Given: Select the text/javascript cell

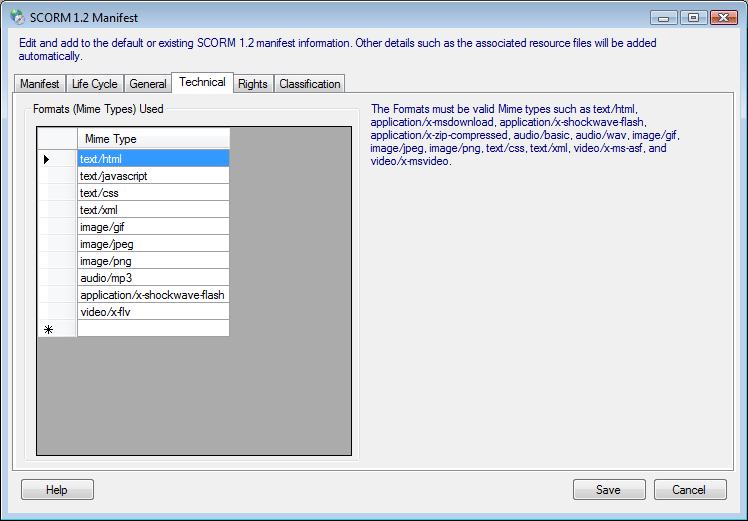Looking at the screenshot, I should click(x=153, y=176).
